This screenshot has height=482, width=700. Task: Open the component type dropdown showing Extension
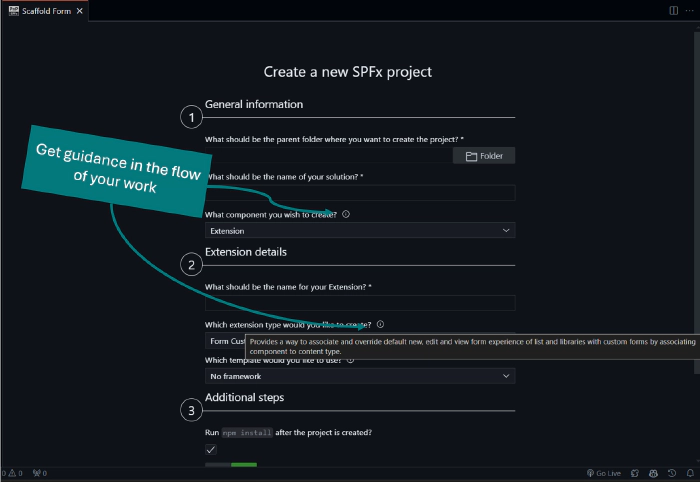360,230
